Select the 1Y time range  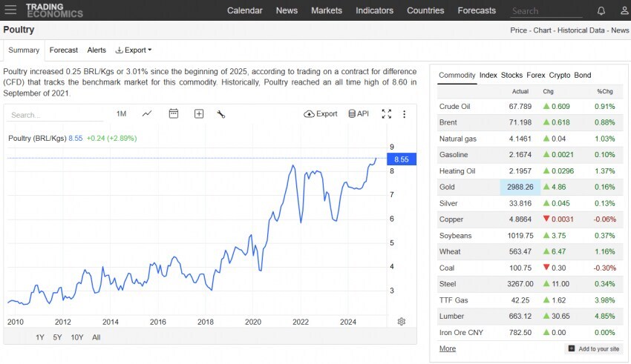coord(40,337)
